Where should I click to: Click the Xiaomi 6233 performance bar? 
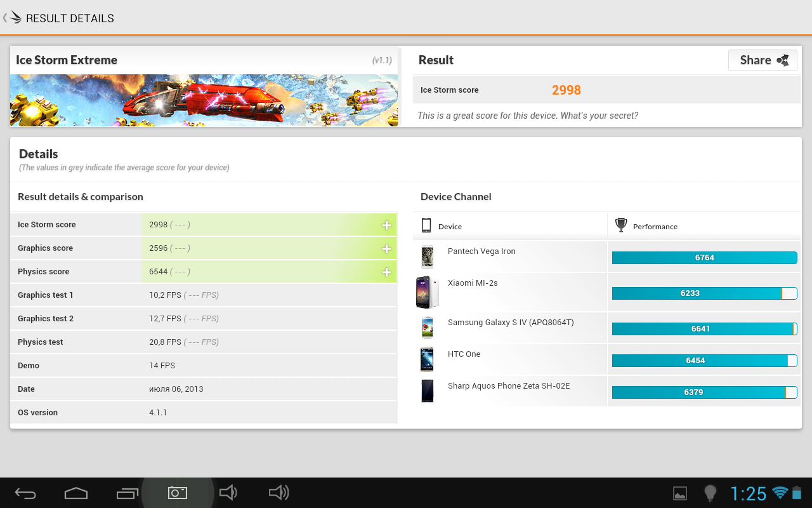[x=704, y=293]
